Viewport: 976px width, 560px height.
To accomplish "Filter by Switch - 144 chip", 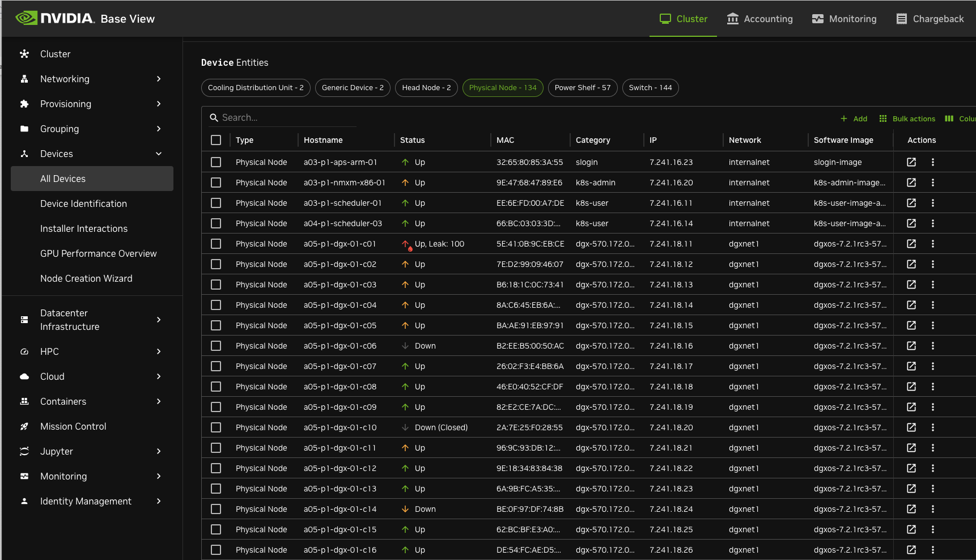I will (x=650, y=88).
